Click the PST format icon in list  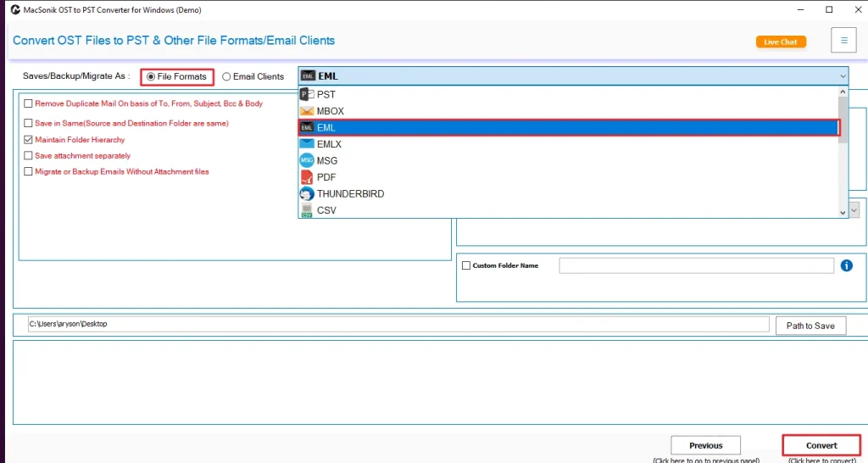[x=307, y=94]
